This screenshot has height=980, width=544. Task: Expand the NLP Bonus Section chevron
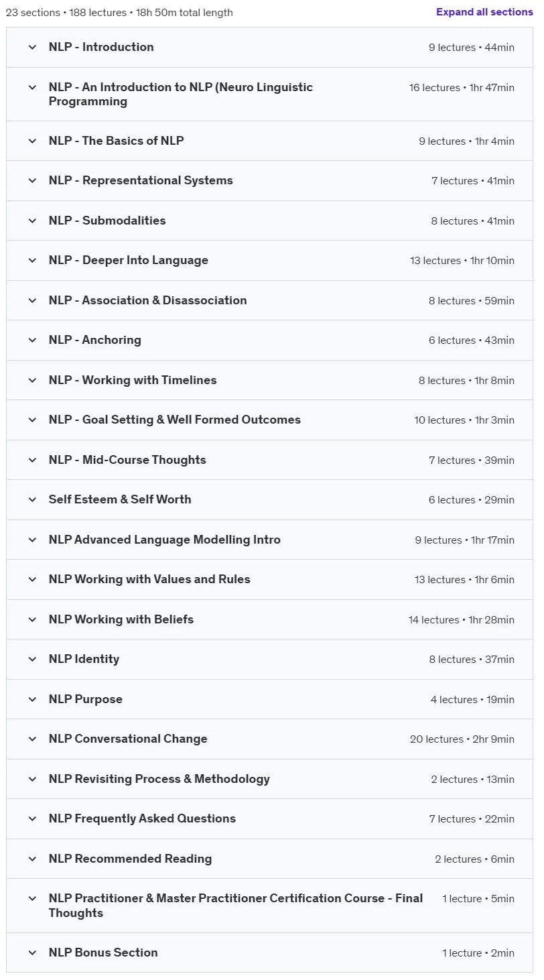click(32, 953)
